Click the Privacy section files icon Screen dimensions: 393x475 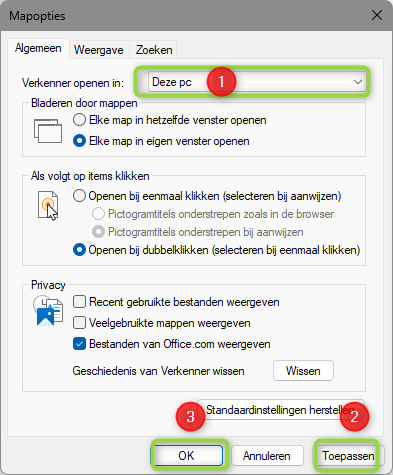pyautogui.click(x=48, y=311)
